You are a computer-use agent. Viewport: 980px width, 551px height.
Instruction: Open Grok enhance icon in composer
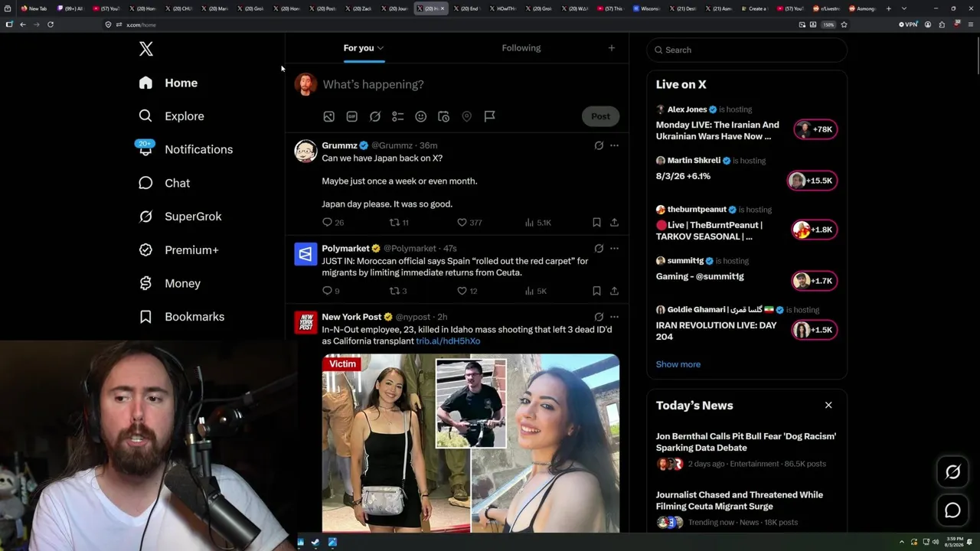pos(375,116)
